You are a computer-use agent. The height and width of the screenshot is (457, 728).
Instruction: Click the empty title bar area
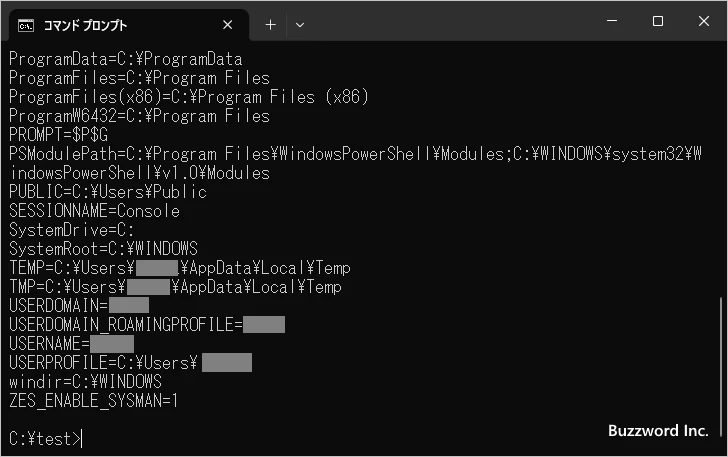point(450,21)
